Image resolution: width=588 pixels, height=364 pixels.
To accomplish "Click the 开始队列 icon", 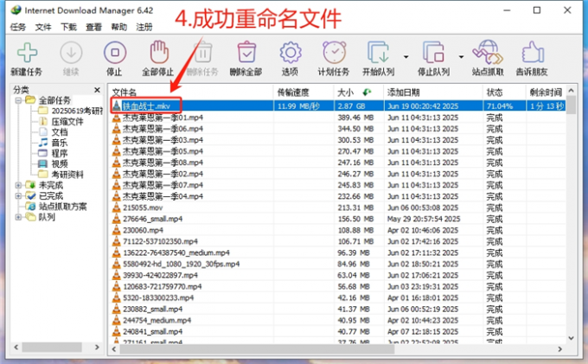I will [379, 53].
